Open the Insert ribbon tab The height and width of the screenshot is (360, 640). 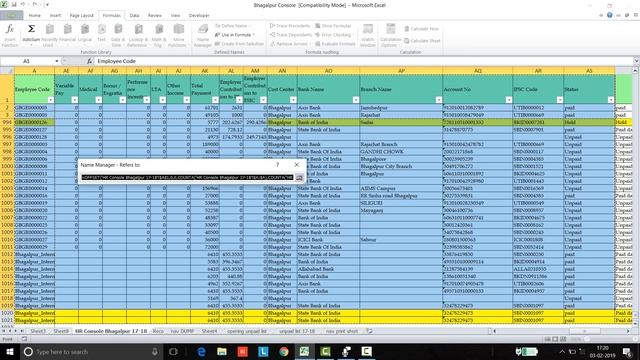coord(55,16)
